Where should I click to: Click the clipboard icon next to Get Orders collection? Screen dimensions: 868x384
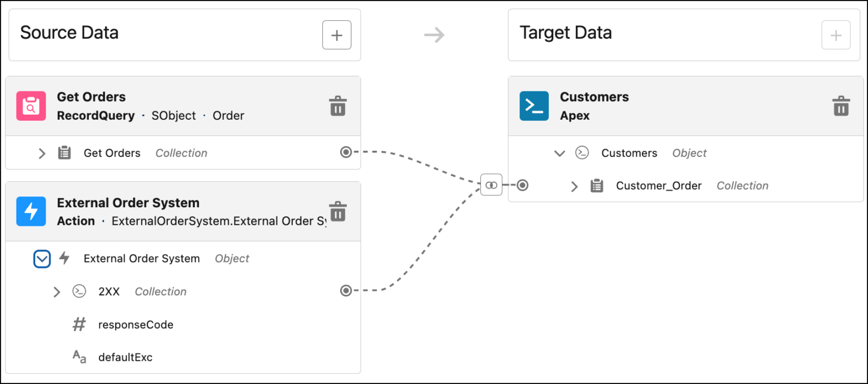pos(64,152)
